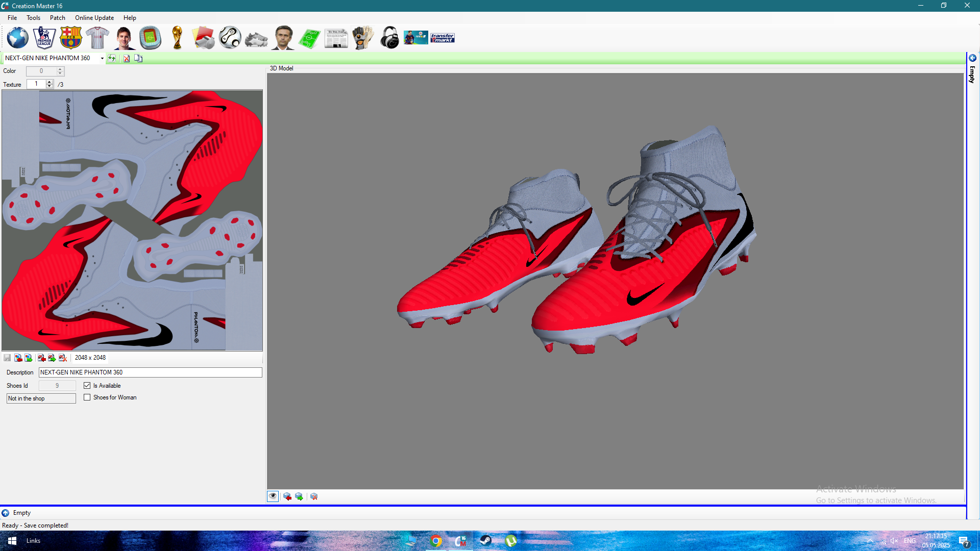The image size is (980, 551).
Task: Open the players editor face icon
Action: 124,38
